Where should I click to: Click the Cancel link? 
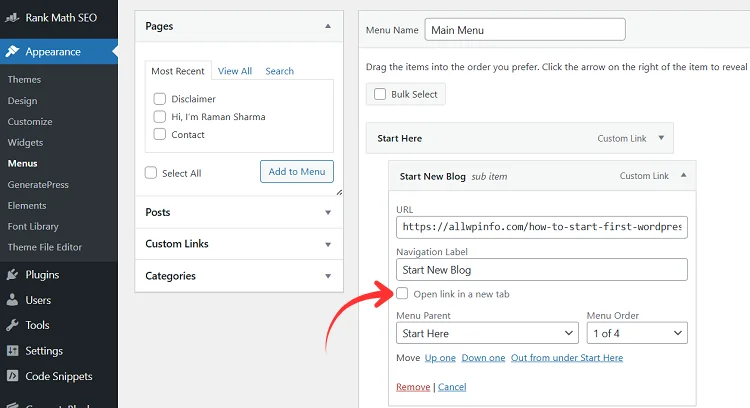tap(452, 386)
